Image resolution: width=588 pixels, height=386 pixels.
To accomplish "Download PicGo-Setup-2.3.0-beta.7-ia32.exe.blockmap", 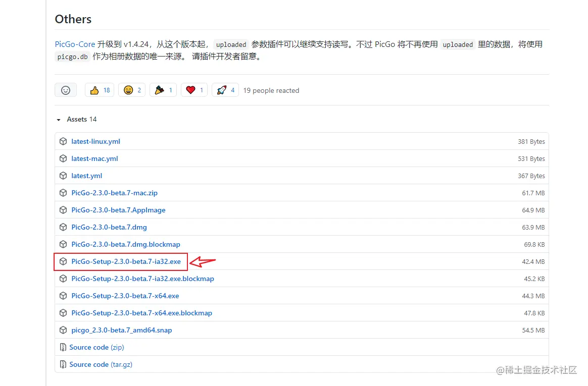I will (x=142, y=279).
